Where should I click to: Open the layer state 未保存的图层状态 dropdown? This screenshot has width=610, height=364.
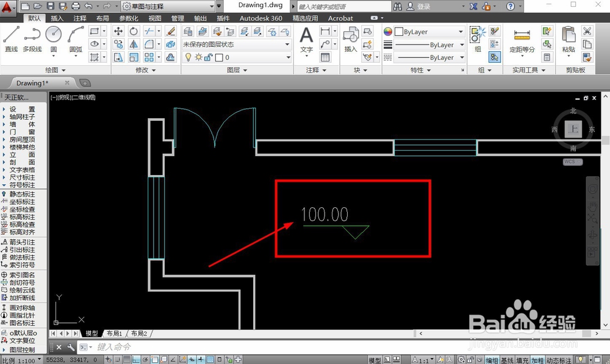[237, 45]
